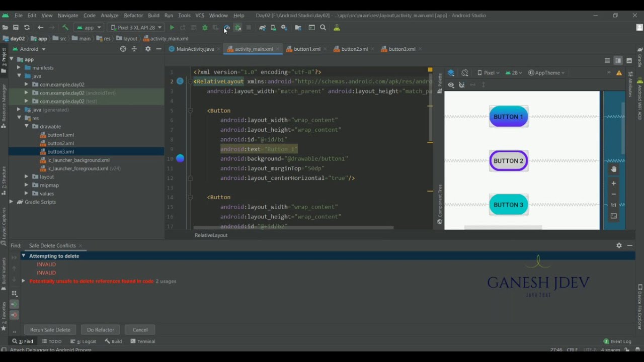The height and width of the screenshot is (362, 644).
Task: Click the Save All toolbar icon
Action: pos(16,28)
